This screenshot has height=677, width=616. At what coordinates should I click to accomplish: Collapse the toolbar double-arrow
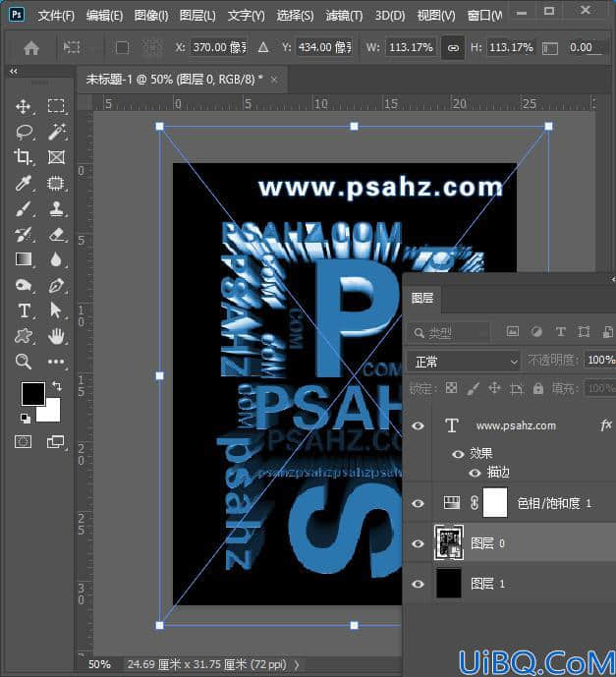click(x=14, y=72)
